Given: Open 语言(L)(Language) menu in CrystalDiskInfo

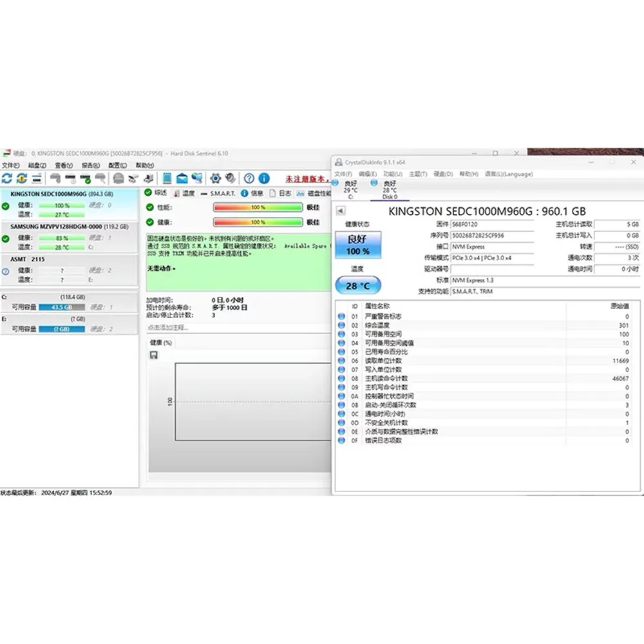Looking at the screenshot, I should tap(509, 174).
